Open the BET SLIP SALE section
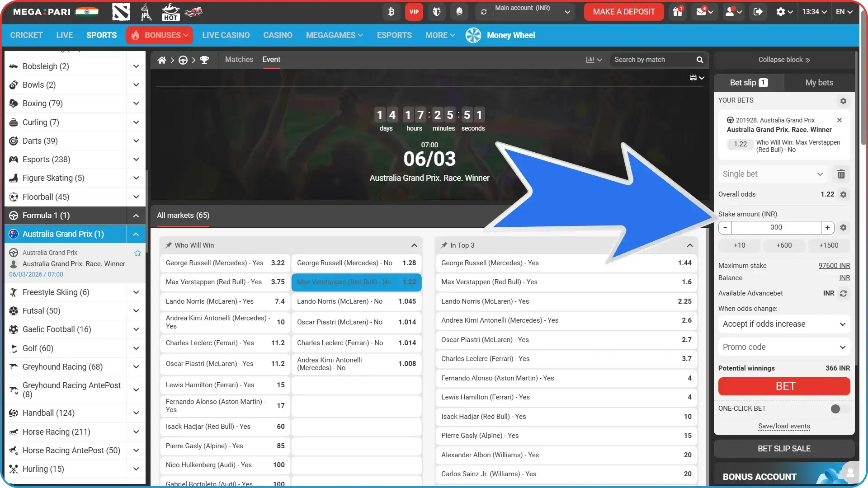 pyautogui.click(x=784, y=449)
